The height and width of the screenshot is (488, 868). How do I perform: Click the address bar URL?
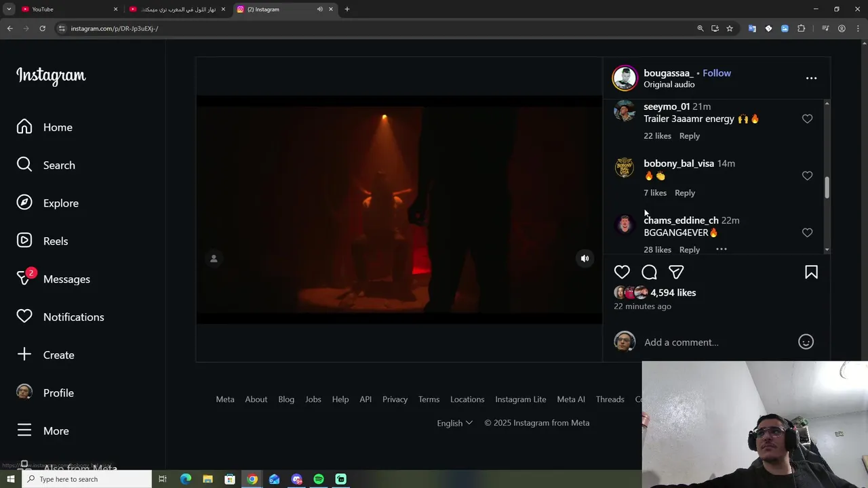click(x=115, y=28)
